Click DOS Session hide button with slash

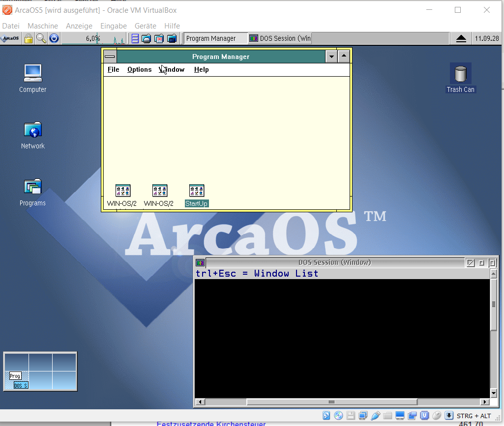[471, 263]
